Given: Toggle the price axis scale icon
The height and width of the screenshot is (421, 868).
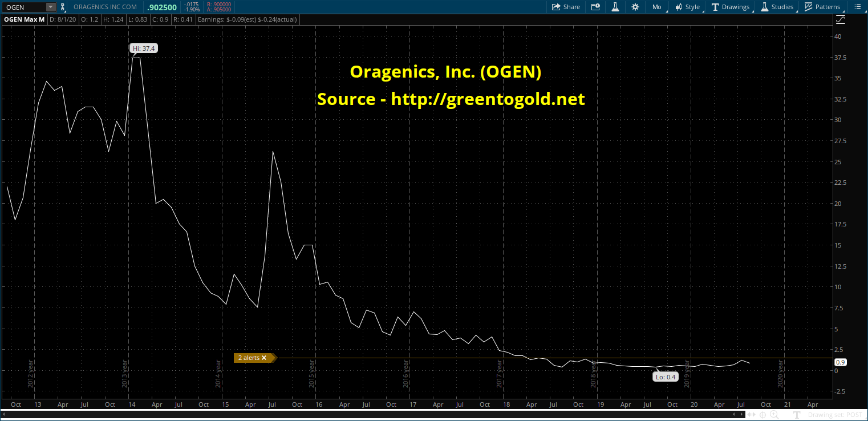Looking at the screenshot, I should (841, 19).
